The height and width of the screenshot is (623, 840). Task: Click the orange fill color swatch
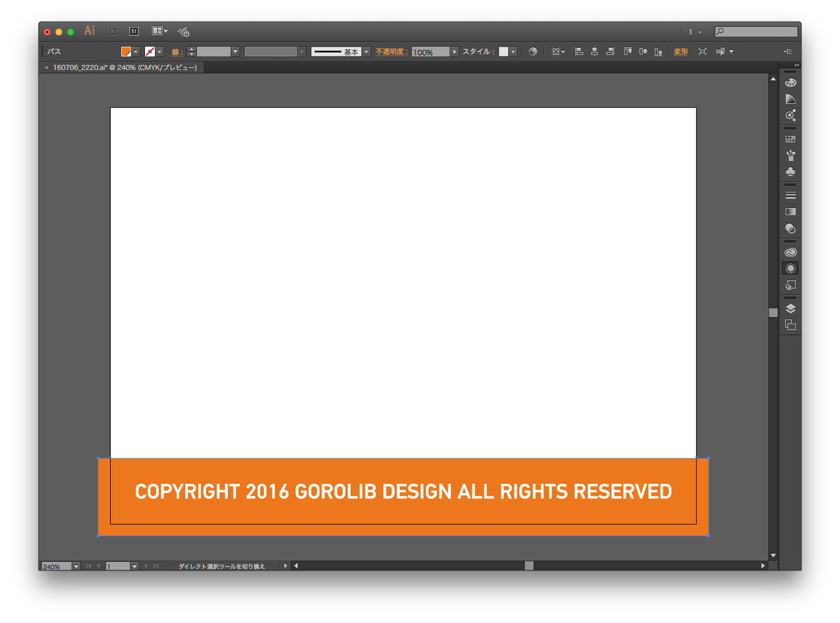tap(126, 51)
